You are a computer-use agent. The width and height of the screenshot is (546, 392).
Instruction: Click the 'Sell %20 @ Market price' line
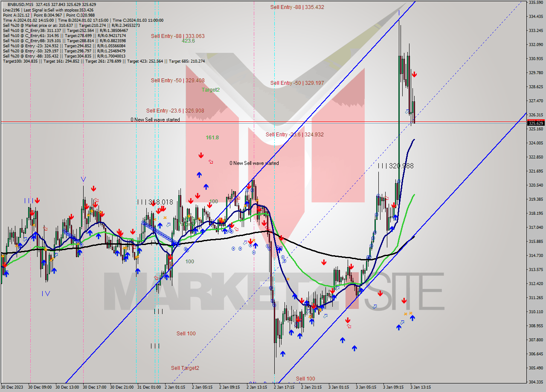click(x=71, y=25)
